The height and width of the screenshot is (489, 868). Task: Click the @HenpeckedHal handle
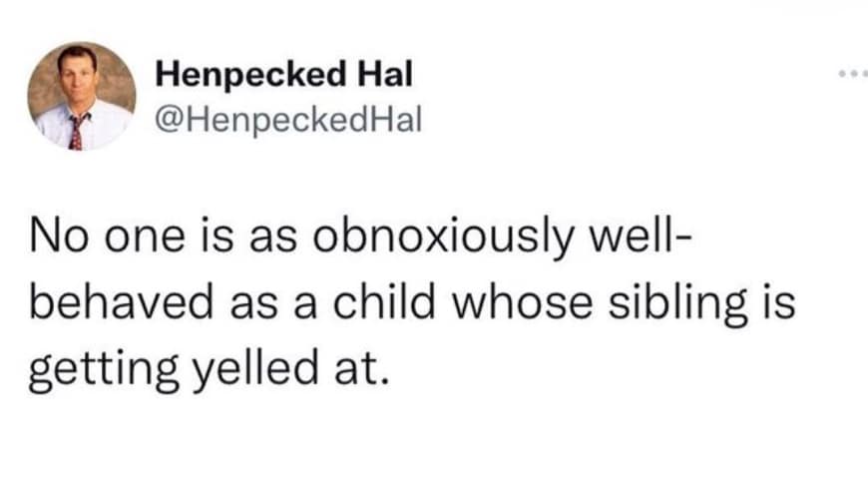pyautogui.click(x=289, y=120)
